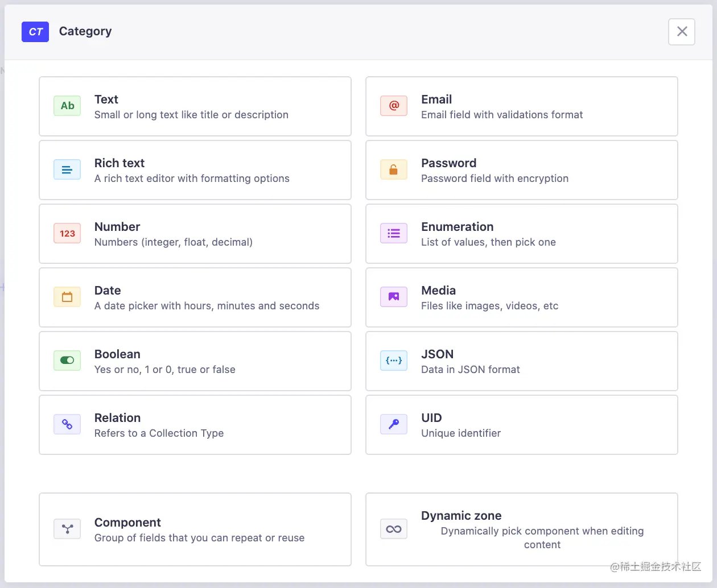717x588 pixels.
Task: Close the Category field selection dialog
Action: (682, 31)
